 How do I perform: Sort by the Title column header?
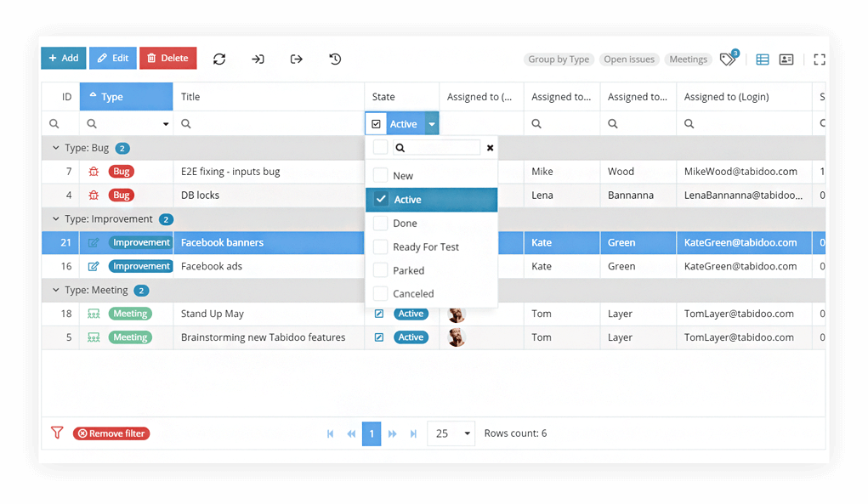point(269,97)
